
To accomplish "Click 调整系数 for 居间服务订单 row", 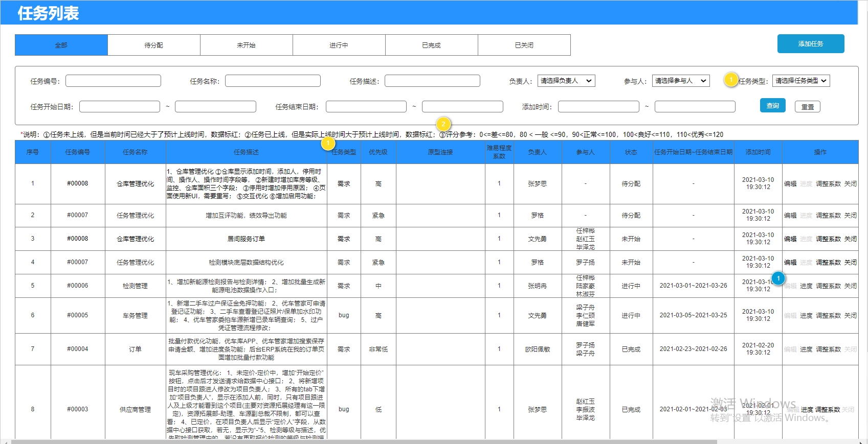I will [x=828, y=239].
